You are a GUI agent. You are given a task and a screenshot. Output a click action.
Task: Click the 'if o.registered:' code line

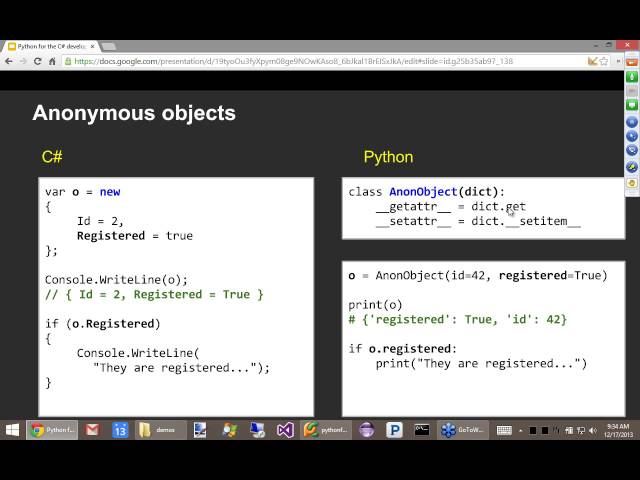tap(402, 349)
